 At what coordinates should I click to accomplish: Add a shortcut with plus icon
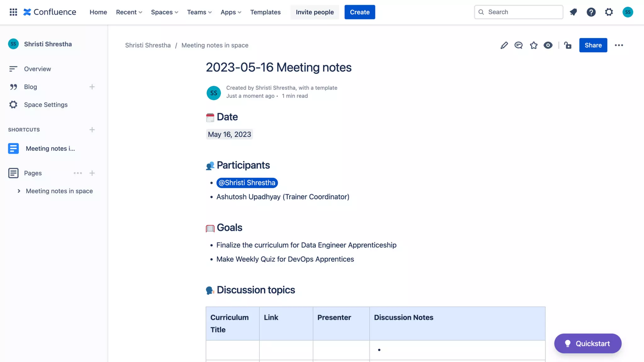click(x=92, y=130)
